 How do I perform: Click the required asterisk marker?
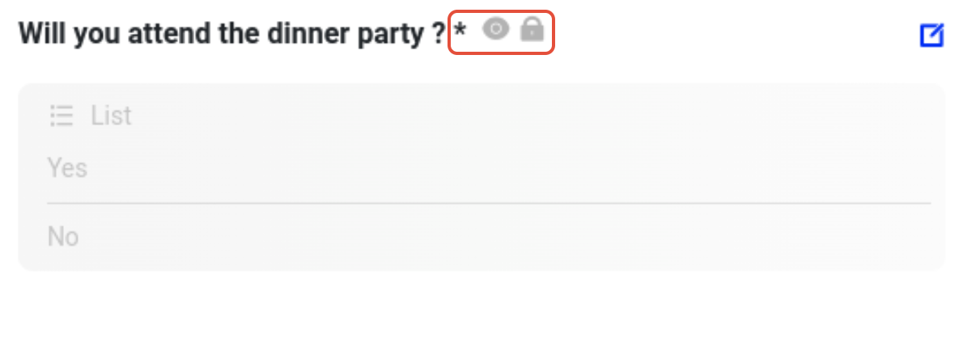[460, 32]
